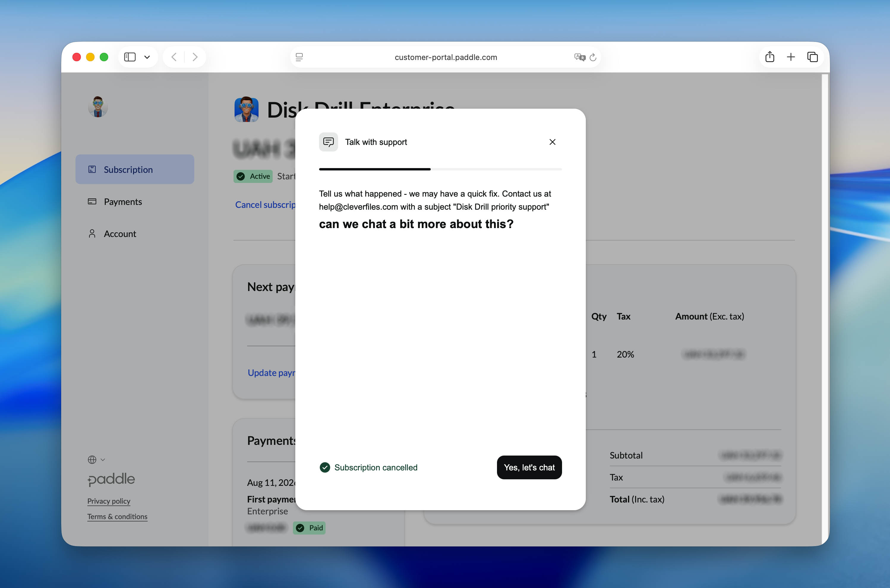This screenshot has width=890, height=588.
Task: Click the translate icon in address bar
Action: pyautogui.click(x=580, y=57)
